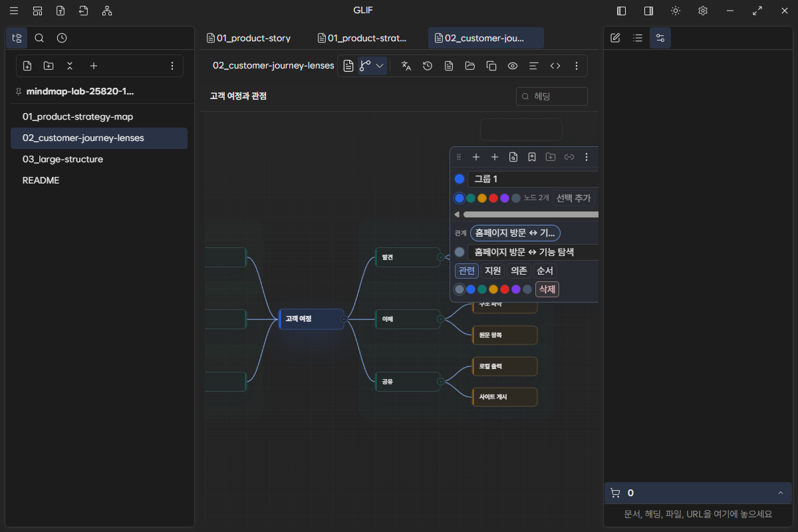Switch to document view icon
Image resolution: width=798 pixels, height=532 pixels.
[x=348, y=66]
